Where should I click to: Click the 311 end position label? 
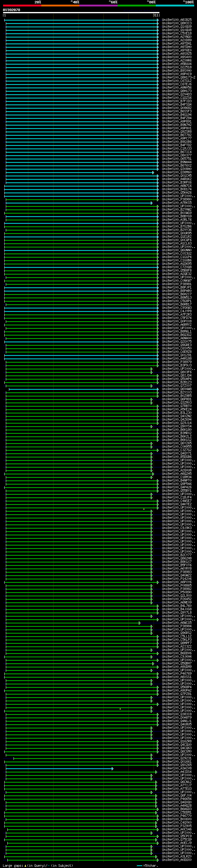tap(155, 15)
